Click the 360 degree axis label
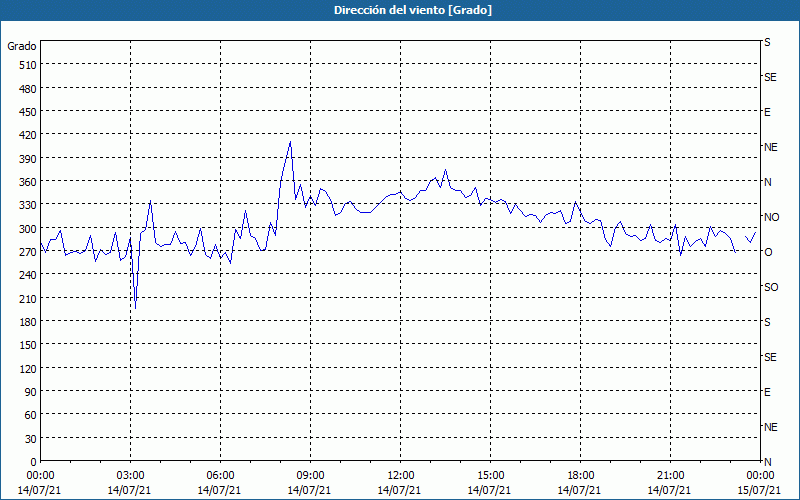This screenshot has height=500, width=800. (x=29, y=182)
